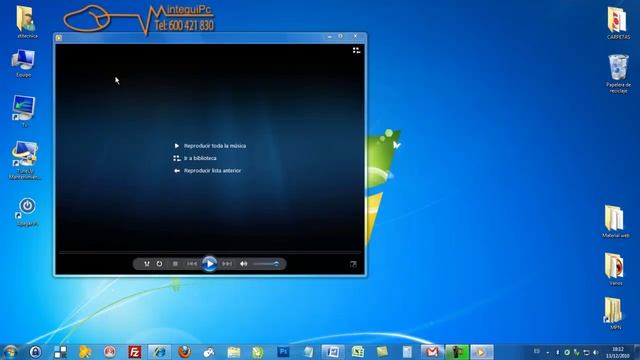The height and width of the screenshot is (360, 640).
Task: Open 'Ir a biblioteca' link
Action: tap(200, 158)
